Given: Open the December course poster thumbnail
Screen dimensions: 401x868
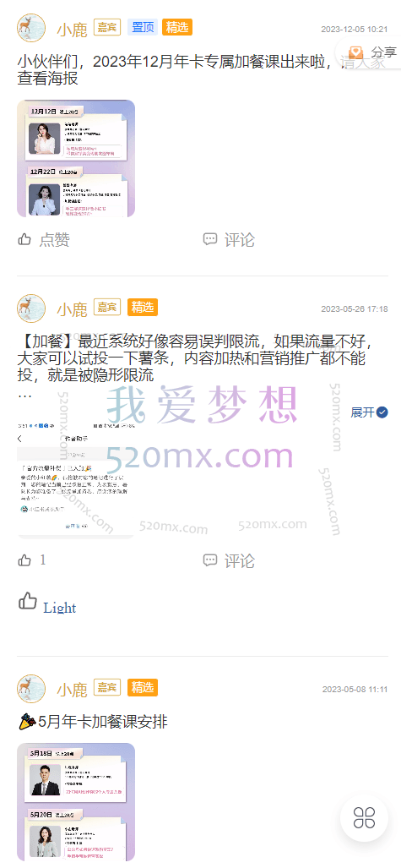Looking at the screenshot, I should [76, 158].
